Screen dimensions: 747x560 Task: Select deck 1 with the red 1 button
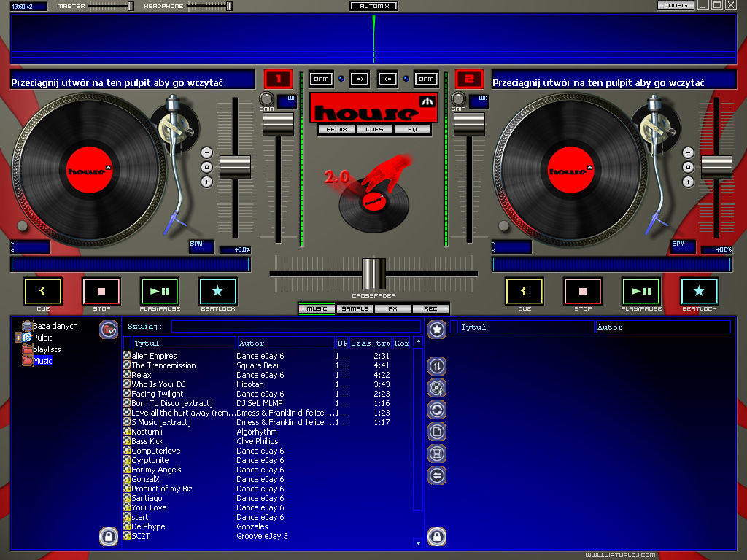[278, 79]
